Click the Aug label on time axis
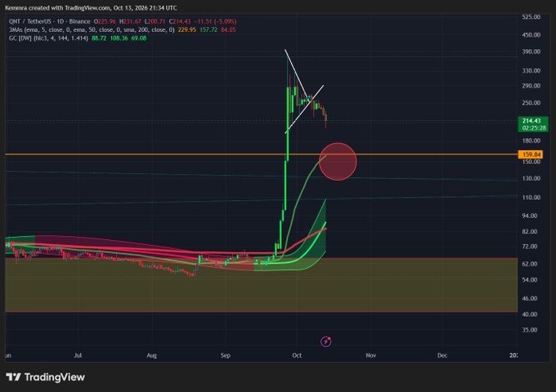Screen dimensions: 556x392 (152, 355)
